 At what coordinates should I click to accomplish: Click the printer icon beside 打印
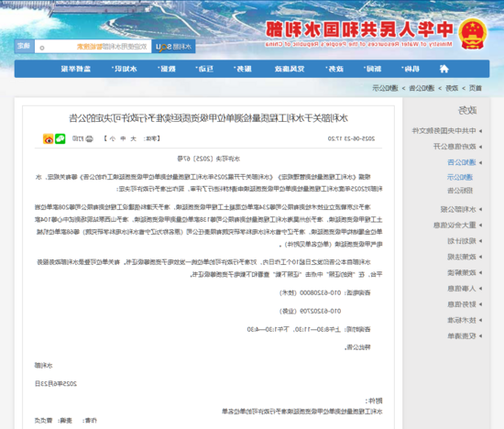tap(90, 138)
